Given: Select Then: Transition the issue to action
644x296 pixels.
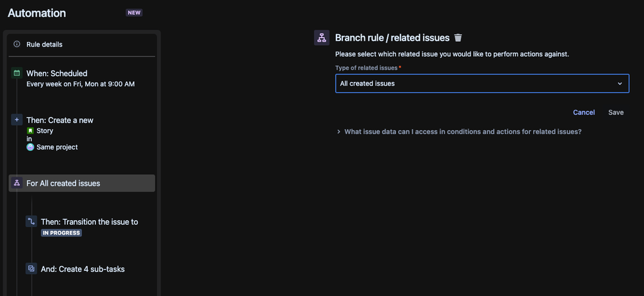Looking at the screenshot, I should coord(89,222).
